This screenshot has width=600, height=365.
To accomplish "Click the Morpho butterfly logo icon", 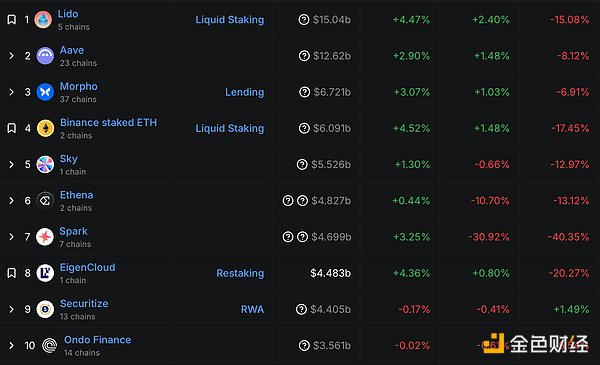I will tap(45, 92).
